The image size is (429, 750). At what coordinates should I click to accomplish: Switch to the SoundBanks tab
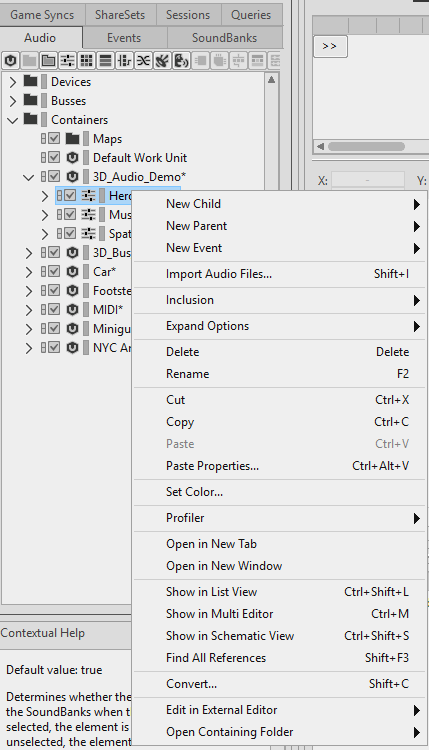click(x=224, y=38)
